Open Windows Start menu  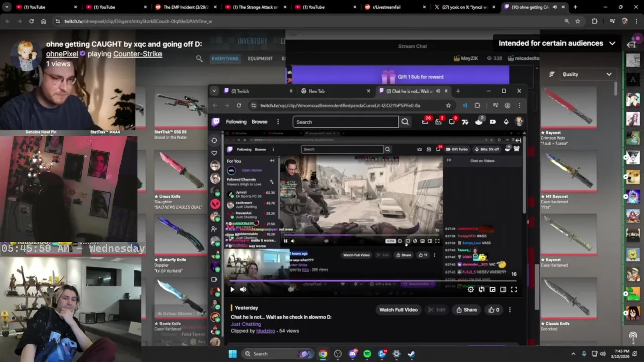click(x=232, y=354)
